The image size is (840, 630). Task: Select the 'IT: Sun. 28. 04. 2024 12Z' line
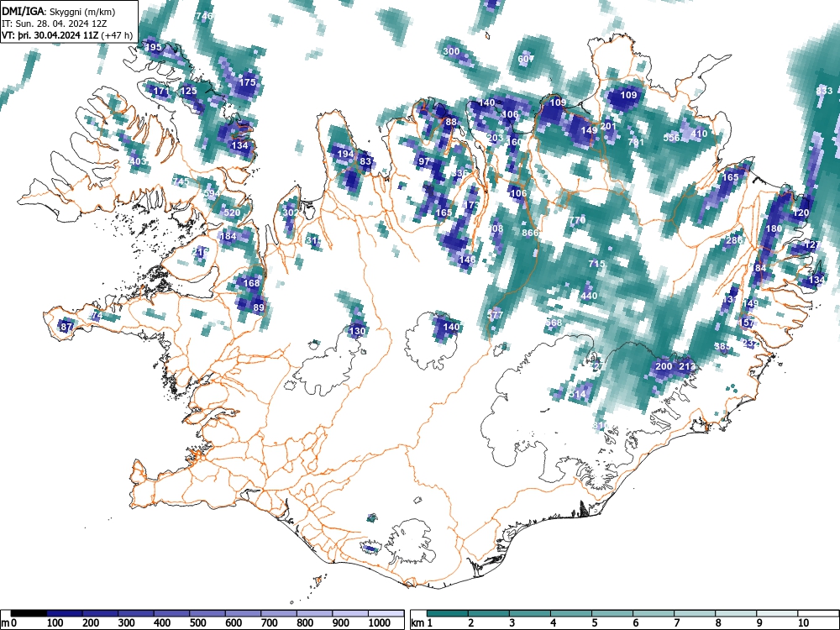(x=55, y=24)
